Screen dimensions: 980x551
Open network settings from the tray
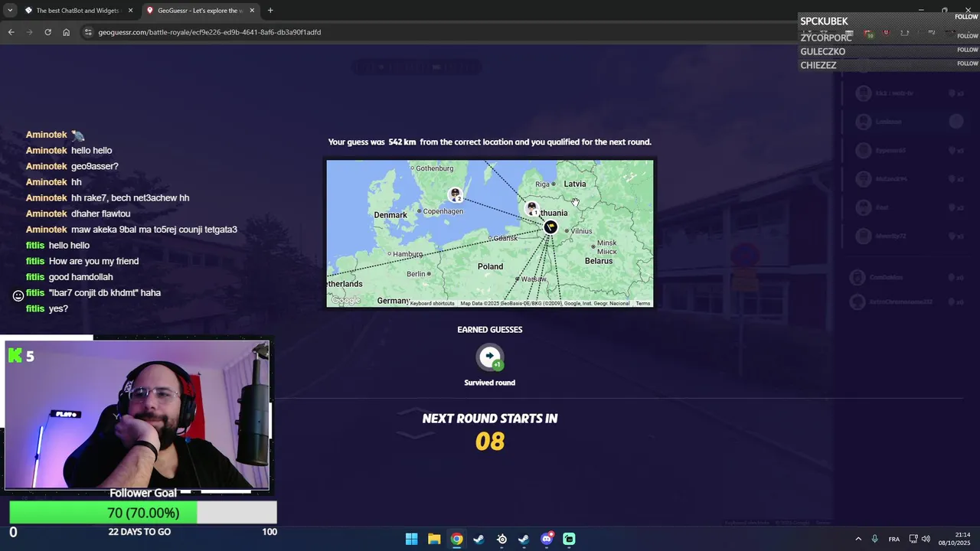[913, 539]
